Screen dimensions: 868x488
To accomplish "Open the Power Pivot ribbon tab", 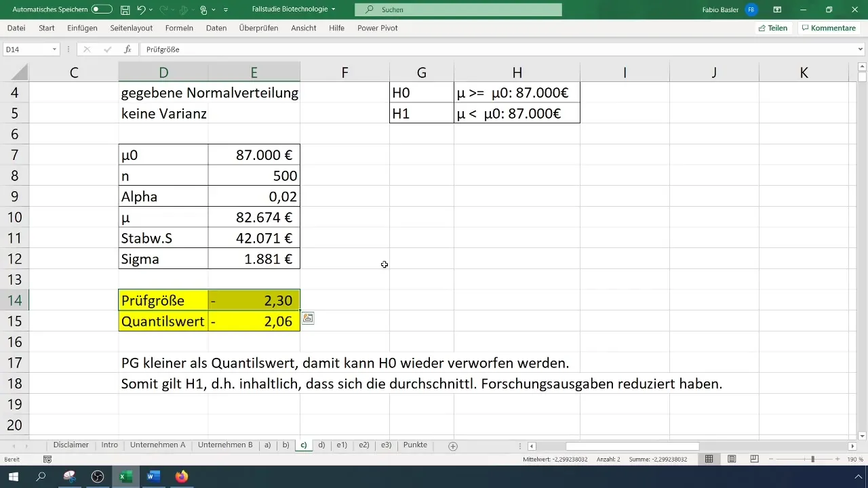I will click(378, 28).
